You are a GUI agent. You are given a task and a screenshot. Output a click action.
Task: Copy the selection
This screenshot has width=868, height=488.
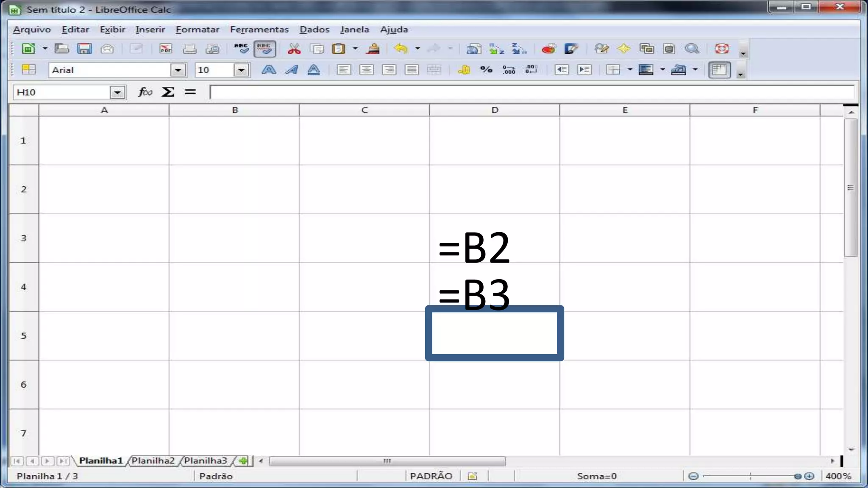pos(317,49)
